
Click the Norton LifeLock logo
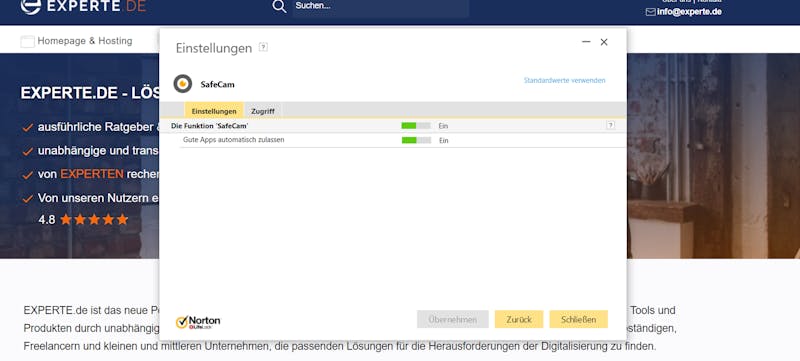point(198,322)
